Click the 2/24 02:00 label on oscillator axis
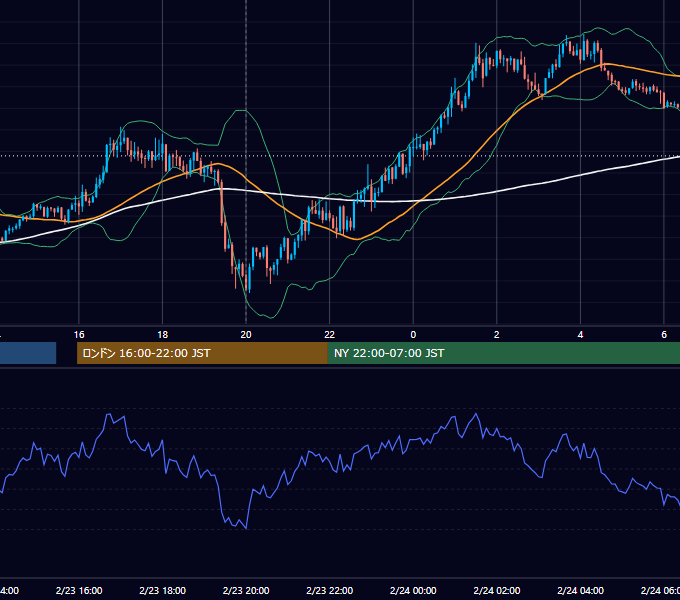Screen dimensions: 680x600 [x=497, y=590]
